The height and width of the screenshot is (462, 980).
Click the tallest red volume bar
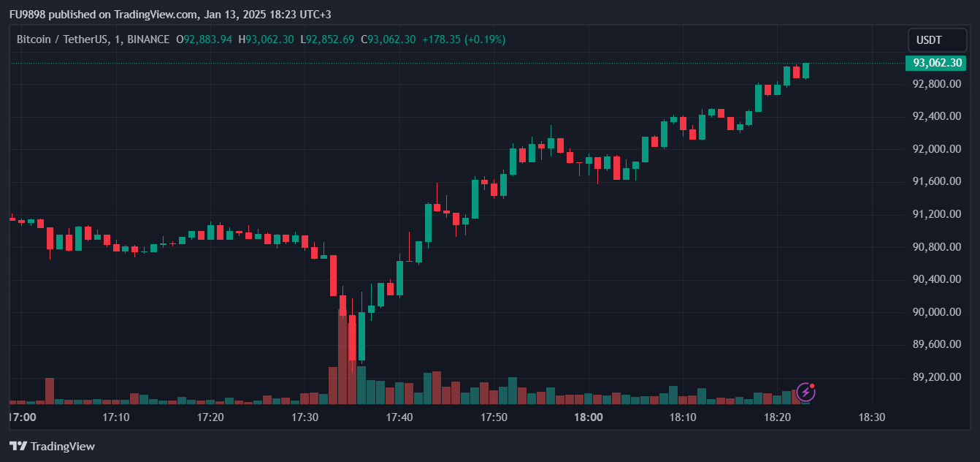[x=342, y=358]
